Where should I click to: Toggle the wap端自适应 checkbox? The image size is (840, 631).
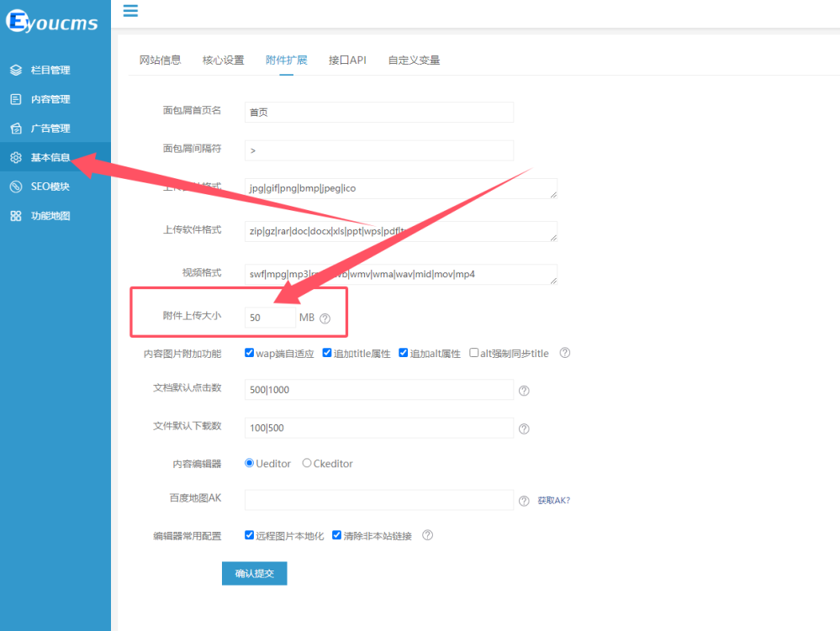point(249,353)
